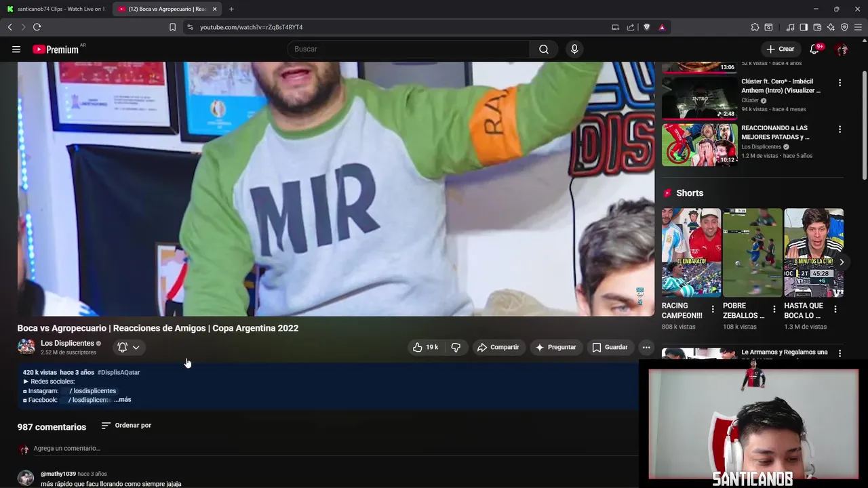Viewport: 868px width, 488px height.
Task: Expand the description with ...más
Action: (123, 400)
